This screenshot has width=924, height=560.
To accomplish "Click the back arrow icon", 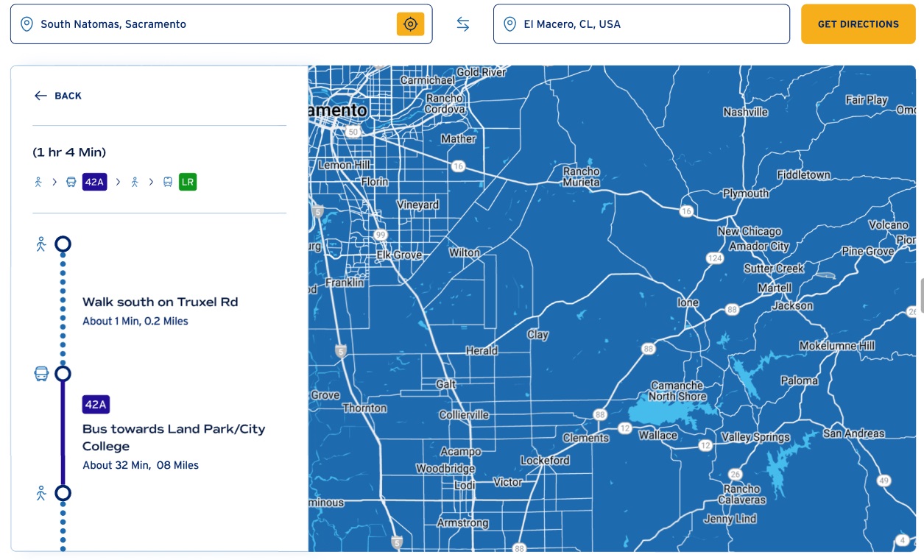I will click(x=40, y=96).
